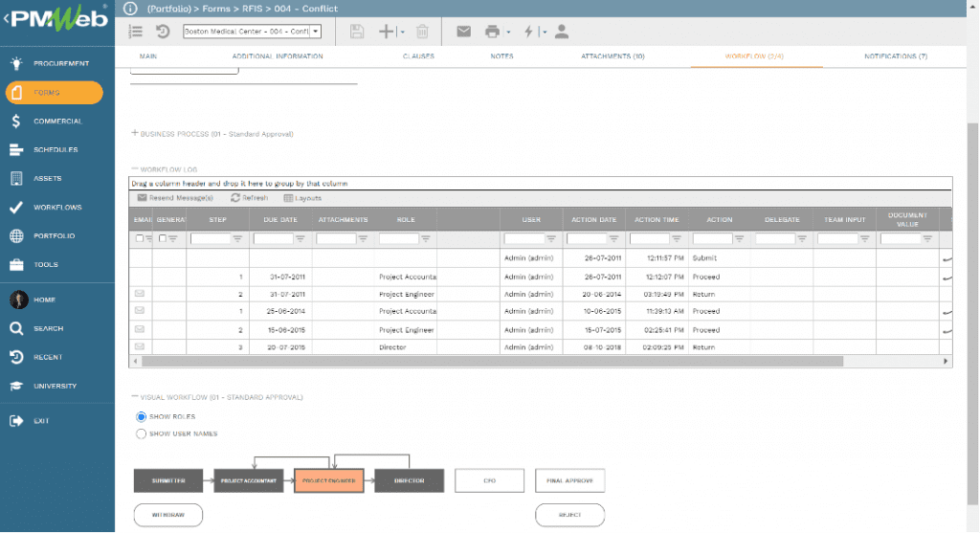
Task: Open the Search magnifier icon
Action: (17, 328)
